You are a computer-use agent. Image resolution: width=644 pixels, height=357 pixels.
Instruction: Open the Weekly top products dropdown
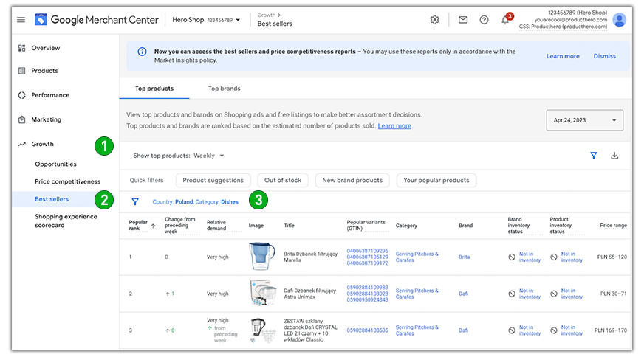click(x=209, y=156)
